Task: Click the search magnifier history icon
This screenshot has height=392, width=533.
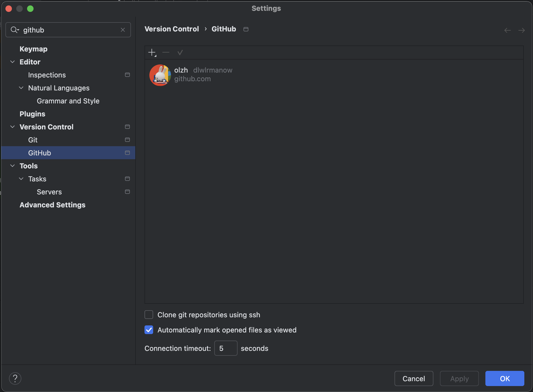Action: [15, 30]
